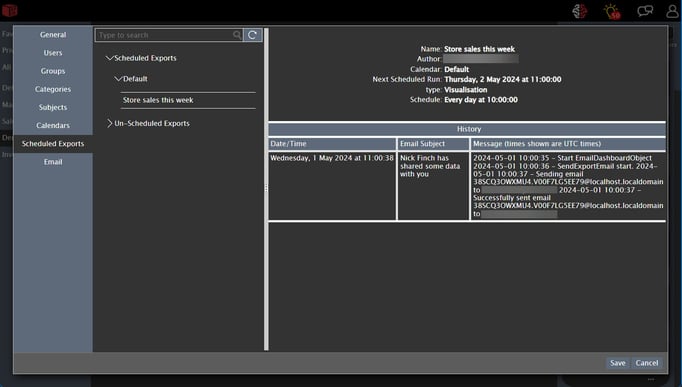The image size is (682, 387).
Task: Click the Every day at 10:00:00 schedule value
Action: click(x=481, y=100)
